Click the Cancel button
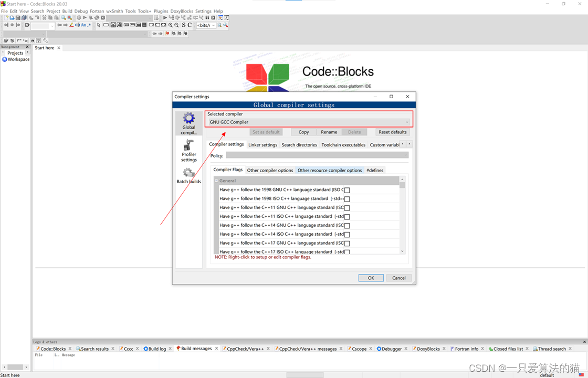This screenshot has width=588, height=378. (399, 278)
